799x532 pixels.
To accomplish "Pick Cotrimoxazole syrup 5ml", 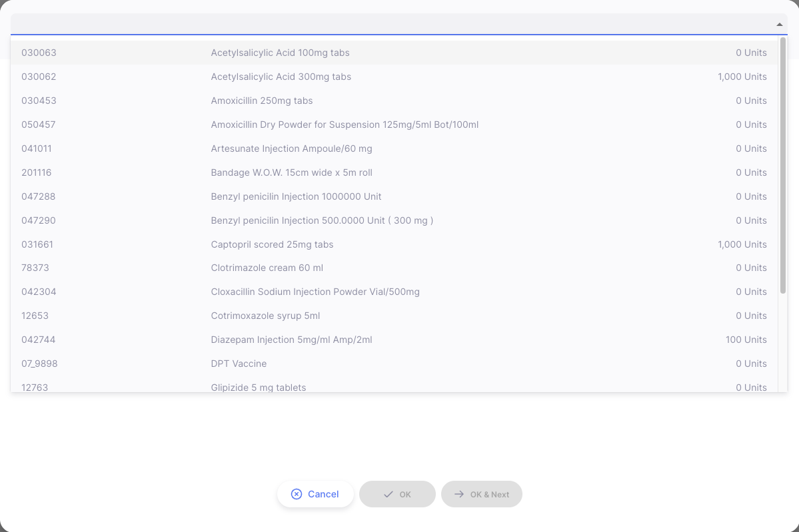I will (395, 316).
